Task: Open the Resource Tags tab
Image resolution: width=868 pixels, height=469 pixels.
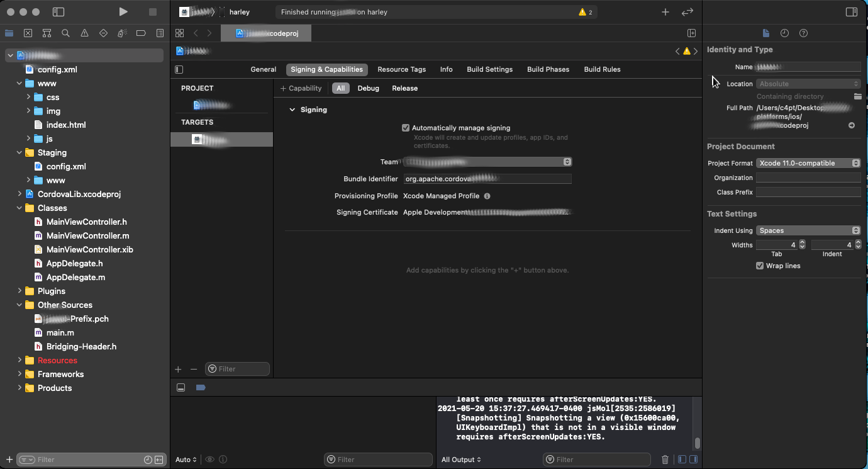Action: tap(401, 69)
